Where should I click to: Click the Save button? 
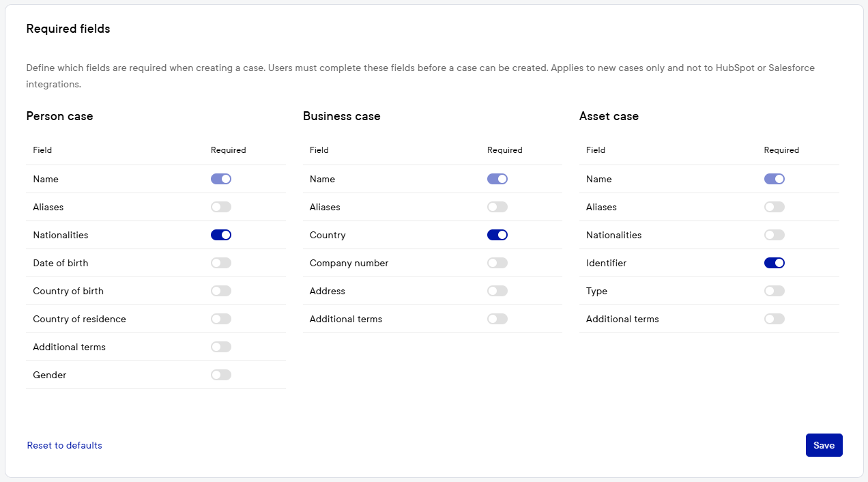(824, 445)
